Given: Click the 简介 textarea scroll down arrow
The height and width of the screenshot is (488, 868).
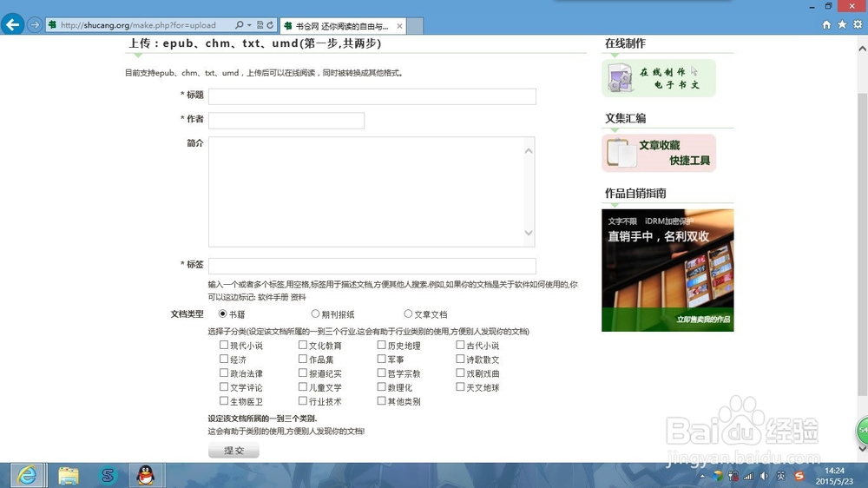Looking at the screenshot, I should [x=529, y=233].
